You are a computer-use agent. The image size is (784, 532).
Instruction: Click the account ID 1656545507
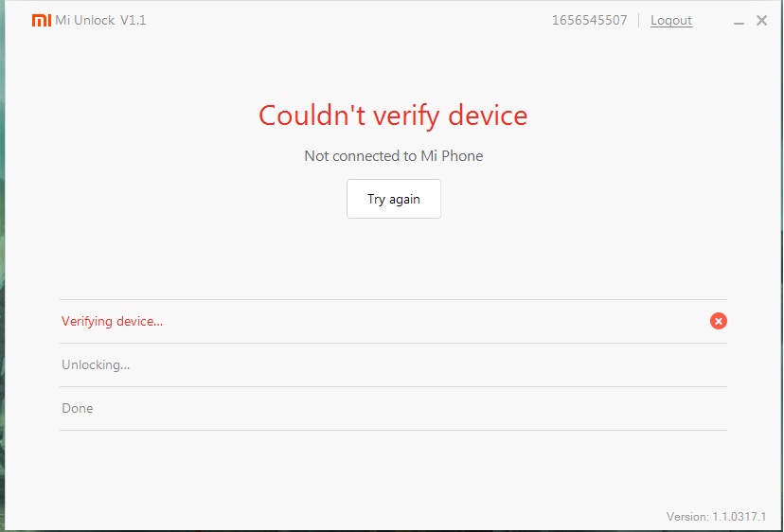589,21
